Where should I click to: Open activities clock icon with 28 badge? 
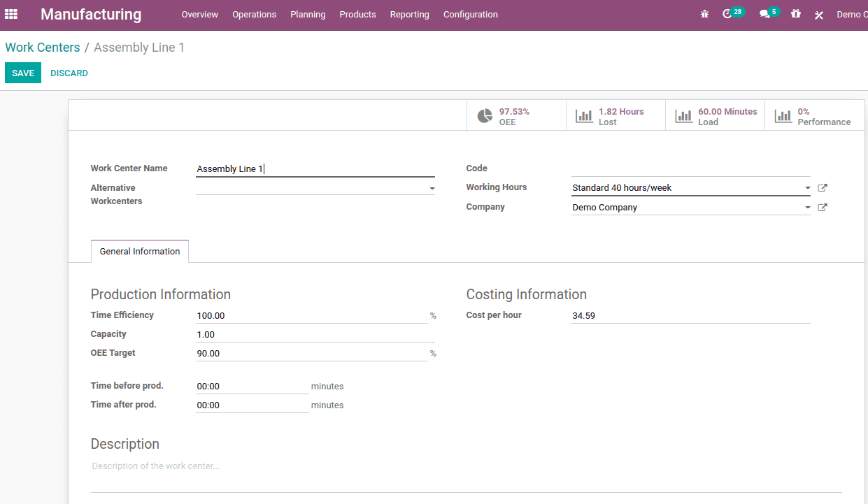point(733,13)
